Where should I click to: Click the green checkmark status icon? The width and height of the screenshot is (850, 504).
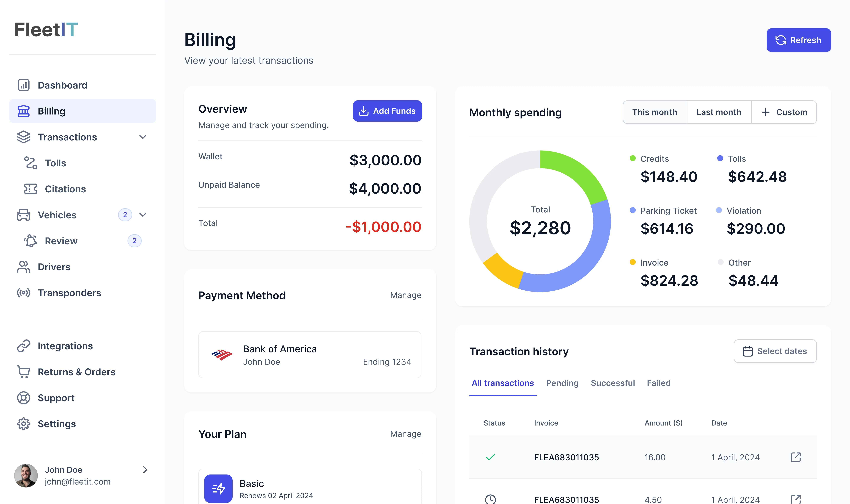490,457
